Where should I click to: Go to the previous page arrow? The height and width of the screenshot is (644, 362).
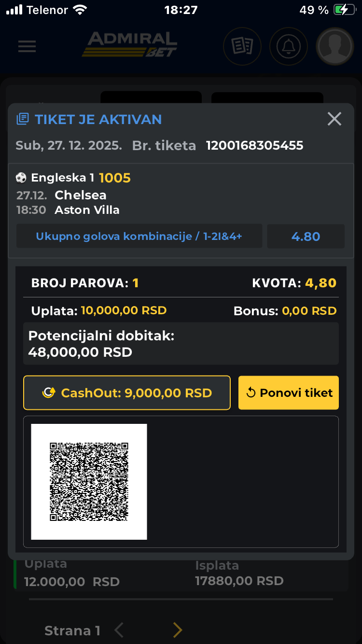tap(119, 630)
